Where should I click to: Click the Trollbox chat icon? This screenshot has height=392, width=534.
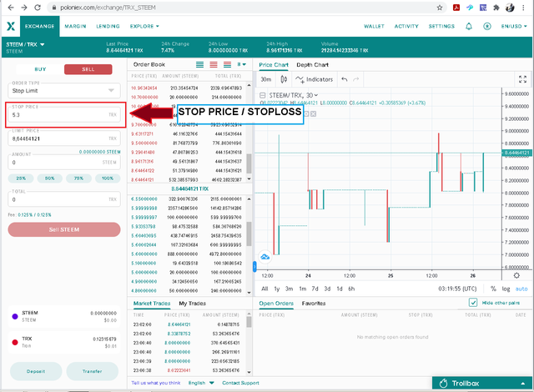pyautogui.click(x=443, y=384)
